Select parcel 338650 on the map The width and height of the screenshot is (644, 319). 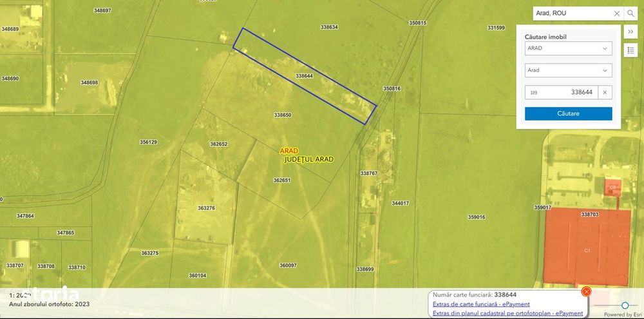[283, 115]
